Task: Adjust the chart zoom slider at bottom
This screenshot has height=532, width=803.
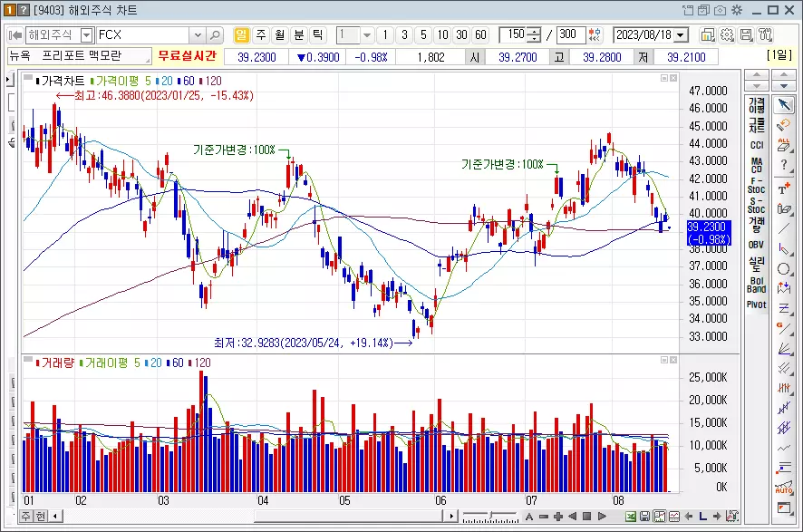Action: (x=490, y=516)
